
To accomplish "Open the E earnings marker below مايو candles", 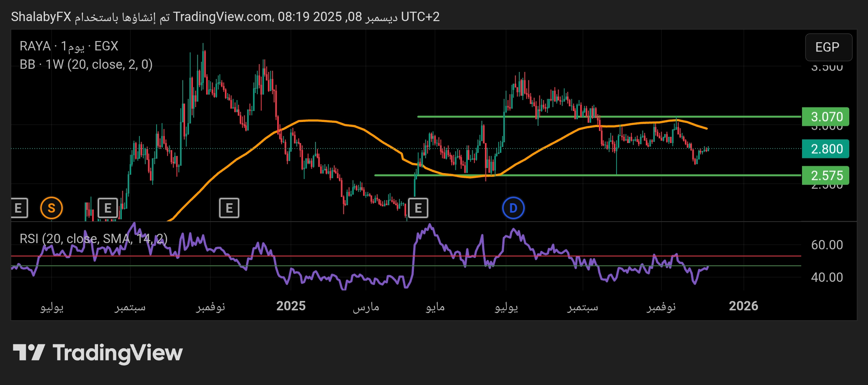I will pyautogui.click(x=418, y=208).
